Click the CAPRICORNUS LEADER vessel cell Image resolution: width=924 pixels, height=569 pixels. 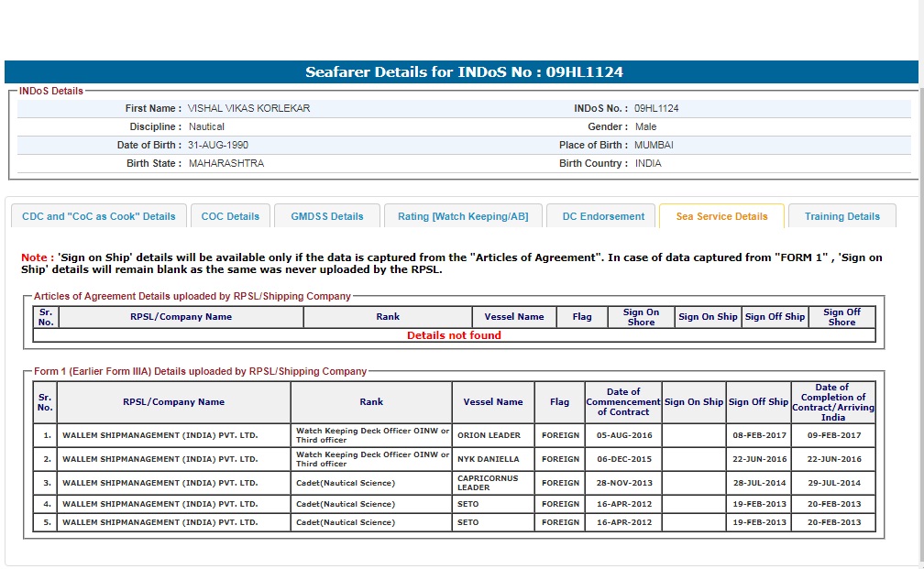[x=489, y=483]
